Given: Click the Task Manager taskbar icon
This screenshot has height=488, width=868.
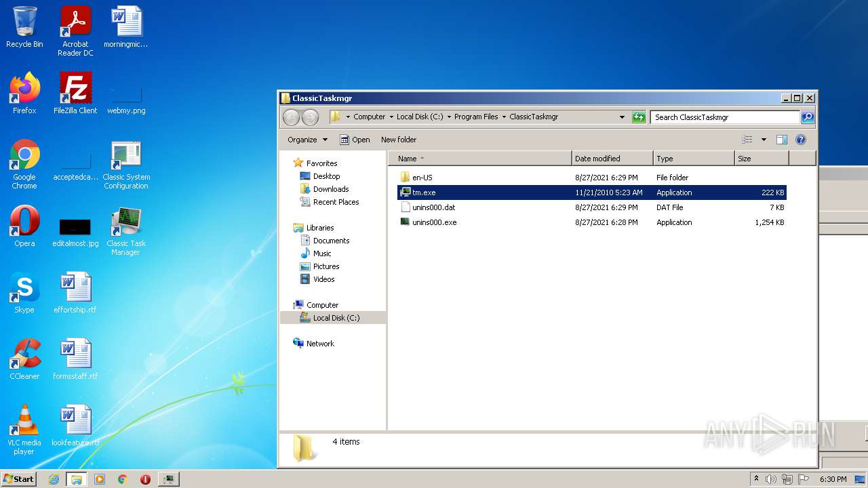Looking at the screenshot, I should click(x=168, y=479).
